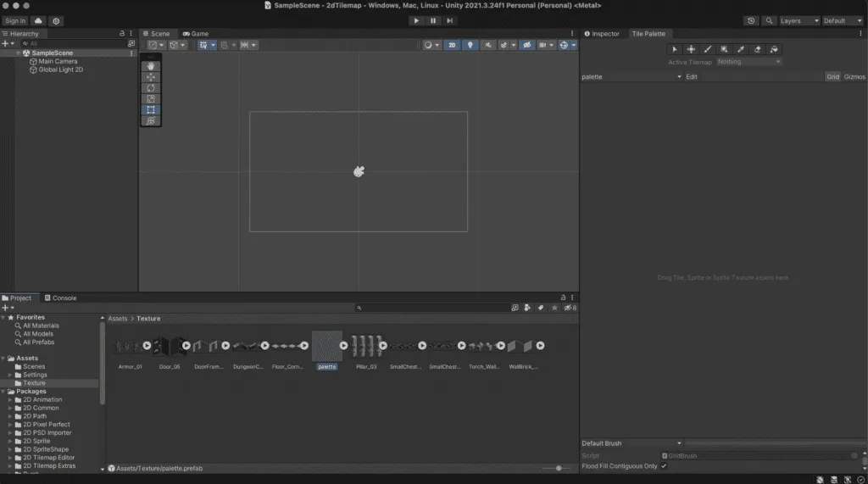Viewport: 868px width, 484px height.
Task: Start Play mode
Action: pyautogui.click(x=416, y=20)
